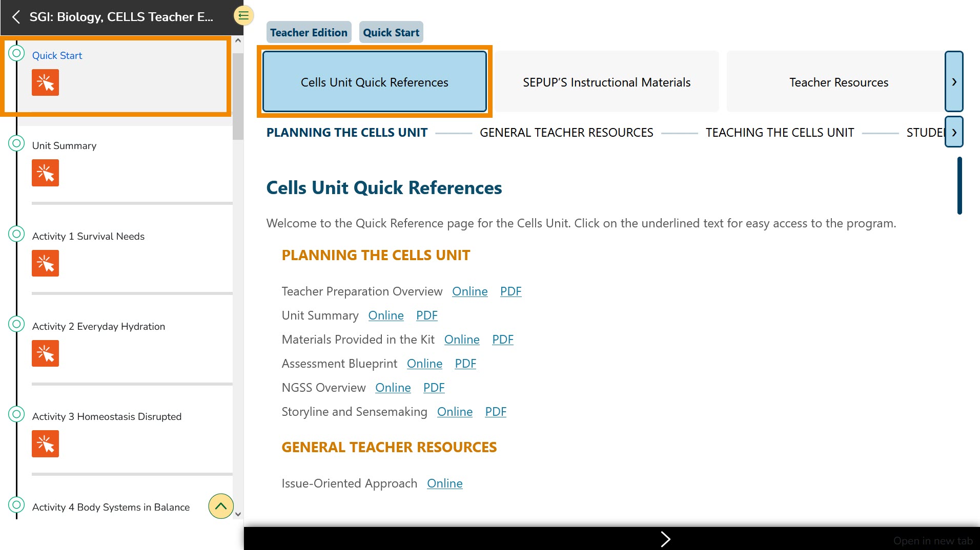Toggle the sidebar collapse icon at the top
Image resolution: width=980 pixels, height=550 pixels.
(x=243, y=15)
